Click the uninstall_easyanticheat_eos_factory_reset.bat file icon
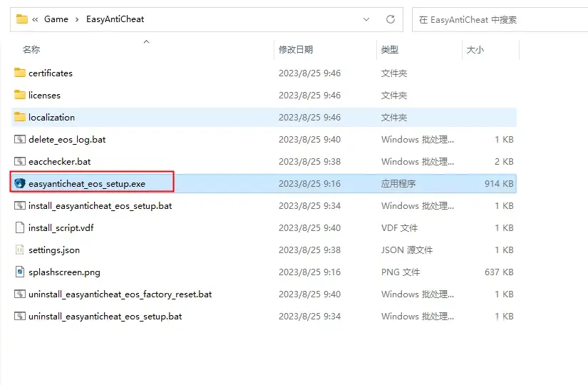 [x=20, y=294]
